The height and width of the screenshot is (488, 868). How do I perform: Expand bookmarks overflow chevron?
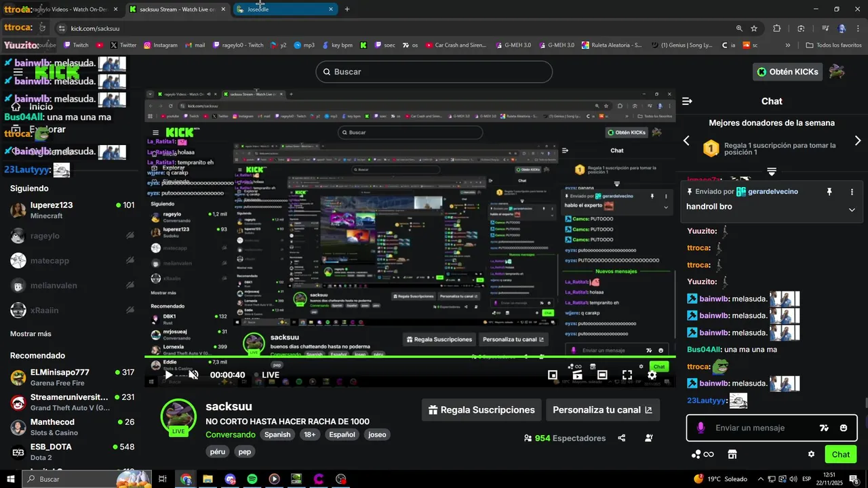tap(787, 45)
